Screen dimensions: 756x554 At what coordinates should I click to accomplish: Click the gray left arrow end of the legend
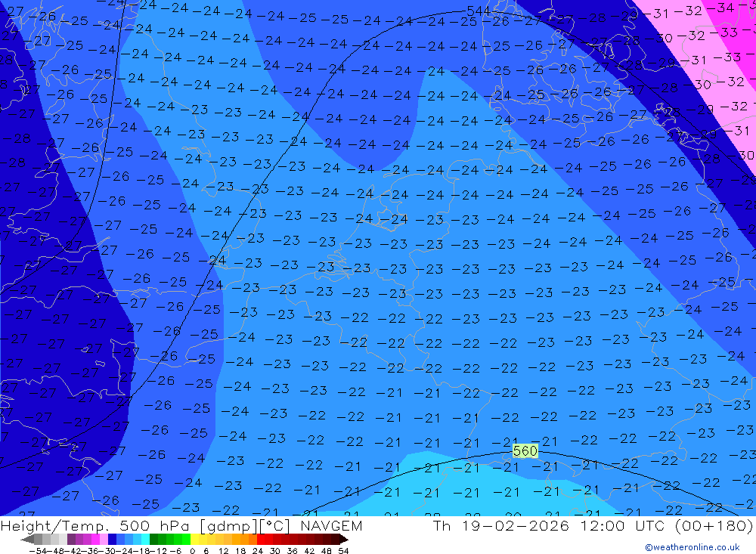point(27,540)
